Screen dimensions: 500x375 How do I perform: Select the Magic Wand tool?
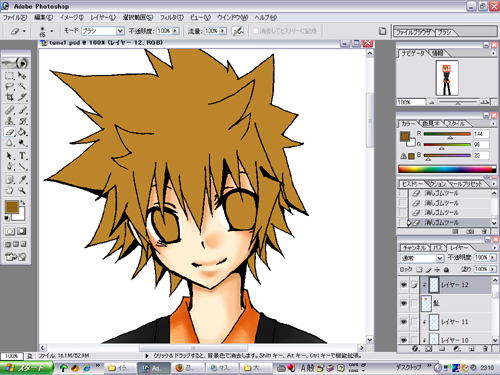pyautogui.click(x=22, y=87)
